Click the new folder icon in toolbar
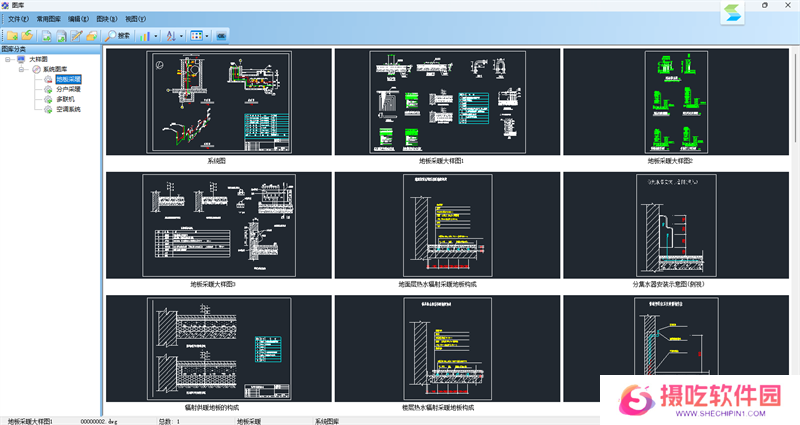This screenshot has height=425, width=800. (x=12, y=36)
